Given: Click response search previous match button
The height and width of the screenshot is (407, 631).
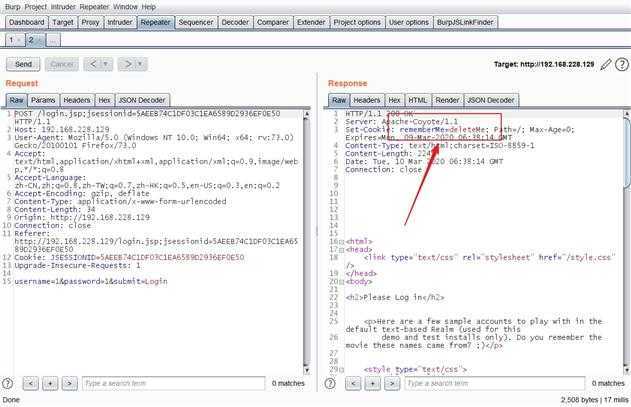Looking at the screenshot, I should (353, 383).
